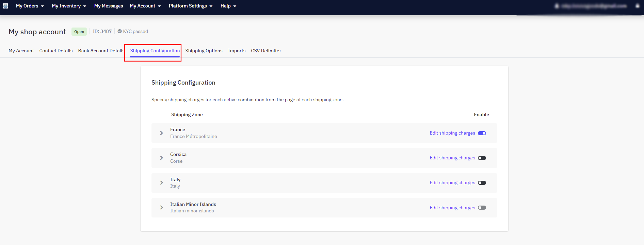Enable the Corsica shipping zone toggle
This screenshot has height=245, width=644.
pyautogui.click(x=482, y=158)
